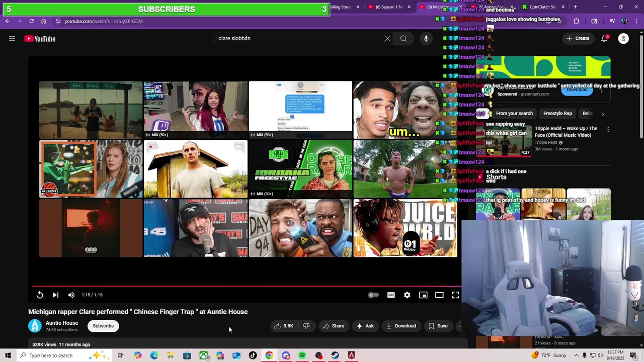Open the player settings gear
This screenshot has height=362, width=644.
pos(407,295)
